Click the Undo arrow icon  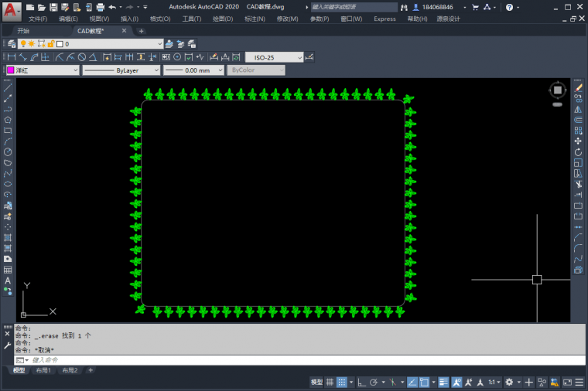(112, 7)
